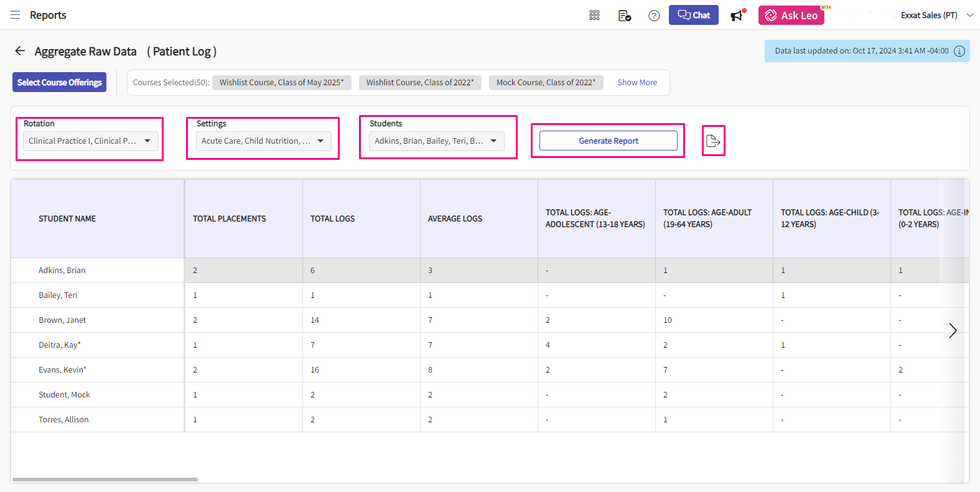Open the task checklist icon
Viewport: 980px width, 492px height.
[625, 16]
